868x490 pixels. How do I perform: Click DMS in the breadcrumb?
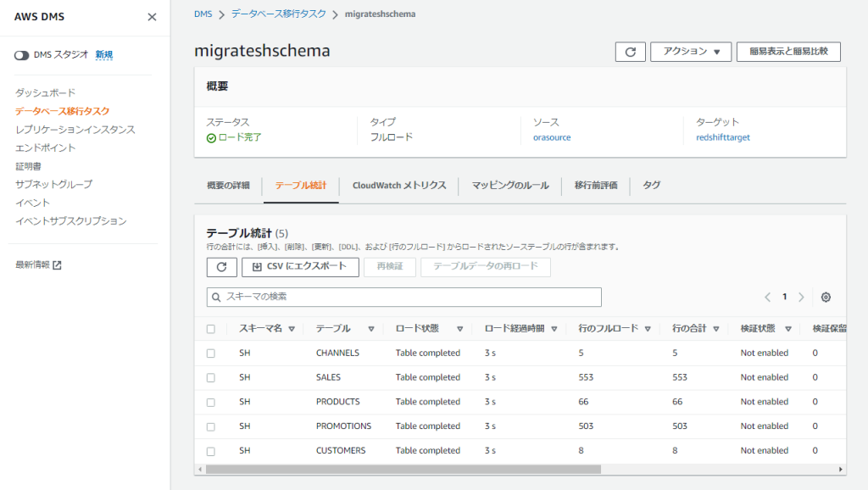point(203,14)
